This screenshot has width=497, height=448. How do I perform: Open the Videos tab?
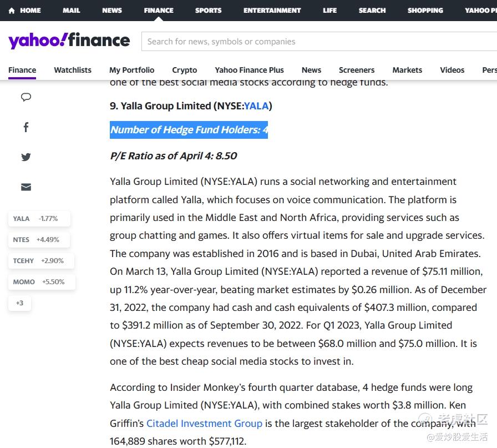(452, 70)
